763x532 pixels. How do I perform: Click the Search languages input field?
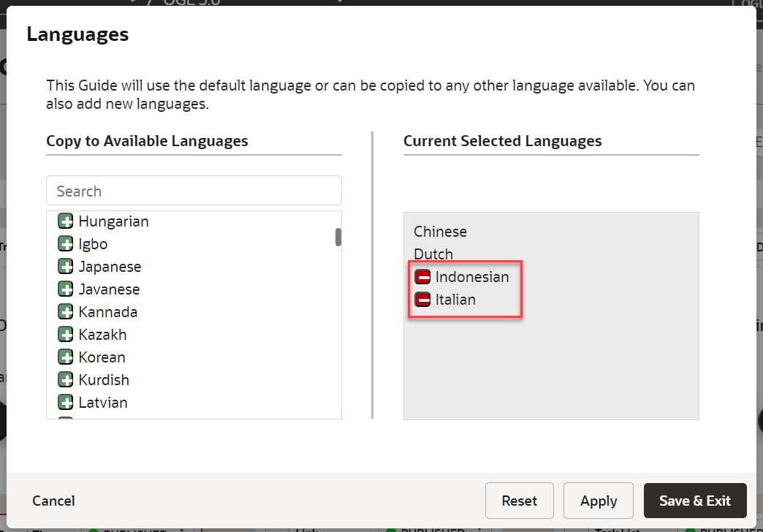194,191
